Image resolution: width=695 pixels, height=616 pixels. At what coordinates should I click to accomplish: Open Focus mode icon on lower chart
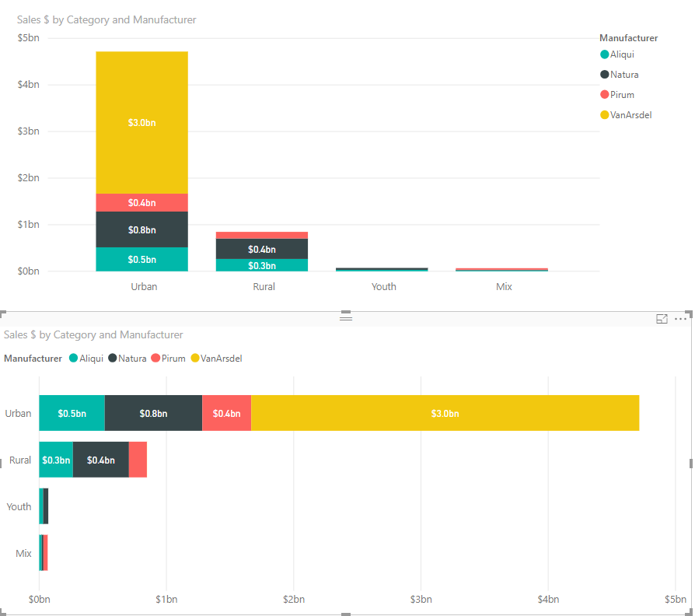pos(662,319)
